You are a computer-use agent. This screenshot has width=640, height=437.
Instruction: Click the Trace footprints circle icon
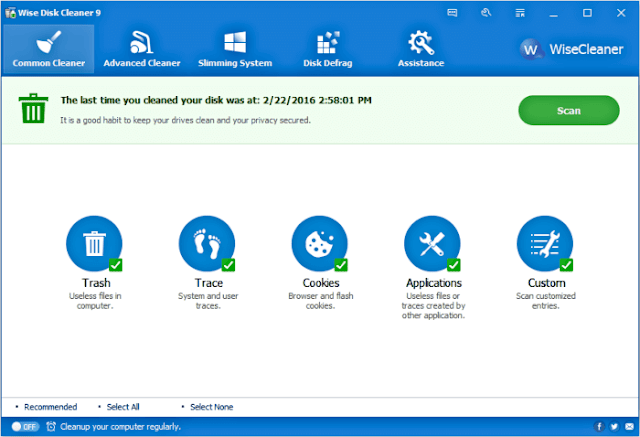(x=207, y=244)
